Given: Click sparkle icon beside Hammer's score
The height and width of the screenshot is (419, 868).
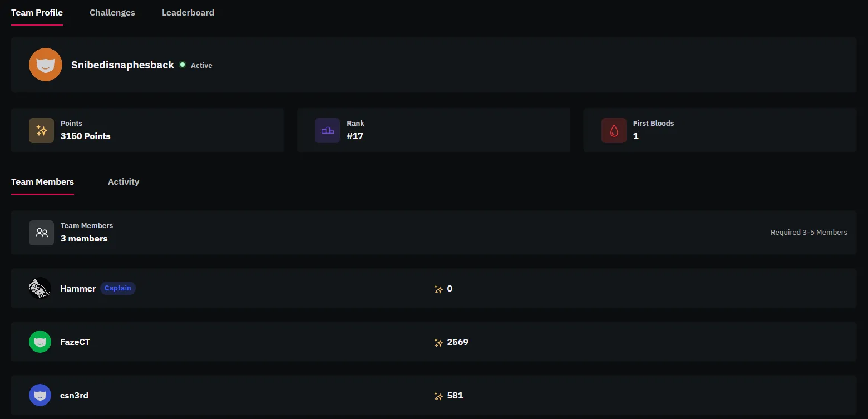Looking at the screenshot, I should click(x=438, y=289).
